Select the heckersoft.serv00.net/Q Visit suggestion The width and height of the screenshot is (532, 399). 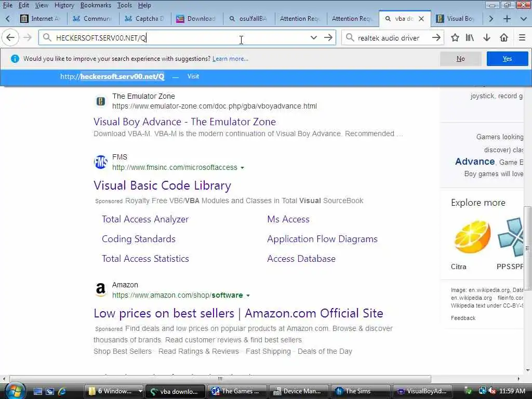pyautogui.click(x=265, y=77)
